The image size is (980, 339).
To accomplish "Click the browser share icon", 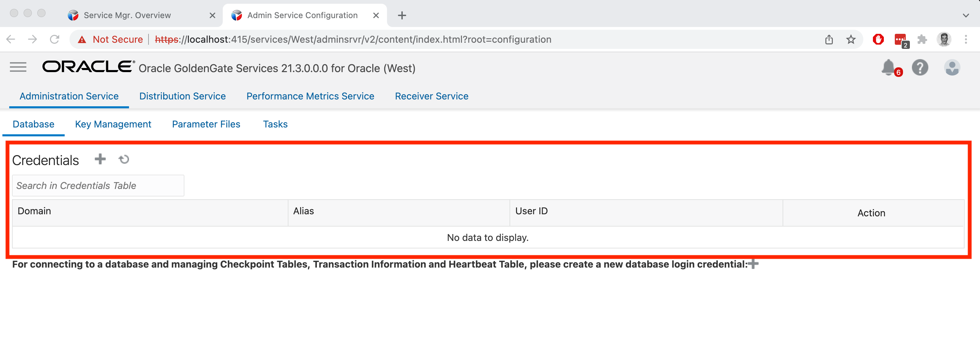I will [829, 40].
